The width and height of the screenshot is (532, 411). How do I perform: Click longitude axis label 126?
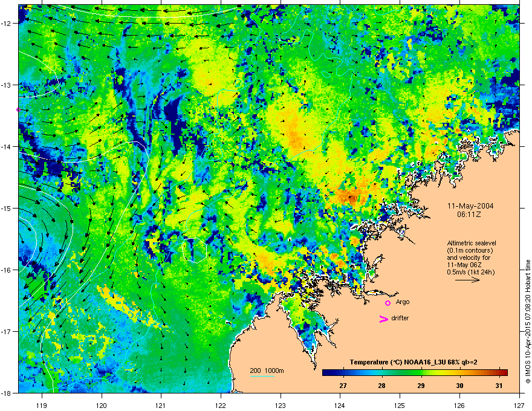[459, 405]
